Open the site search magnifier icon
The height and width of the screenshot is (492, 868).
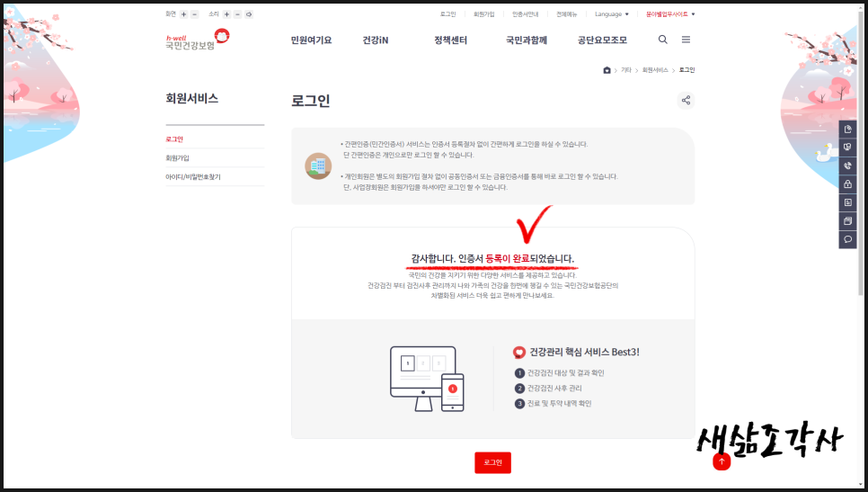click(662, 40)
